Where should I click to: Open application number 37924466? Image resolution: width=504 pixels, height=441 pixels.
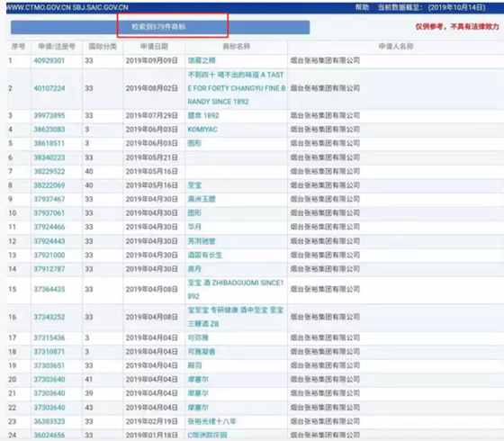49,227
